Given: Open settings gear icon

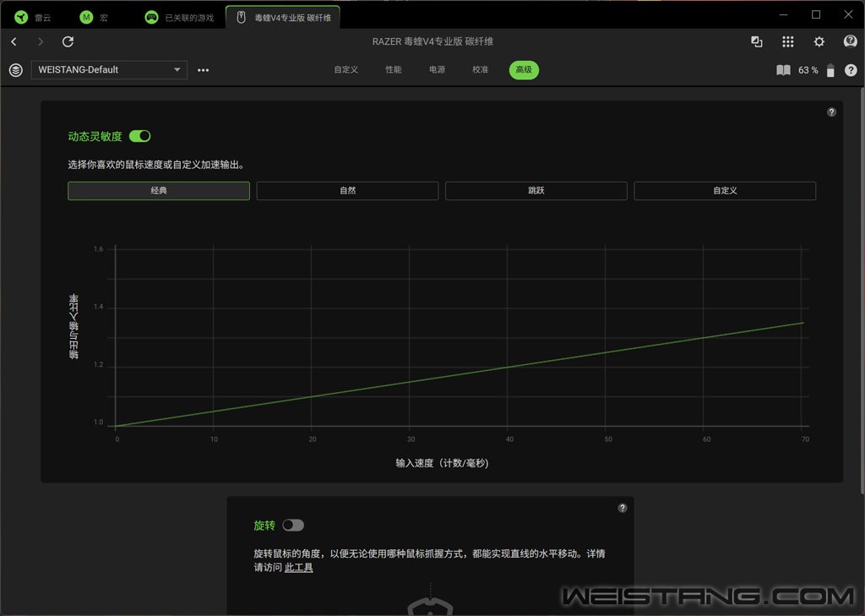Looking at the screenshot, I should pyautogui.click(x=819, y=41).
